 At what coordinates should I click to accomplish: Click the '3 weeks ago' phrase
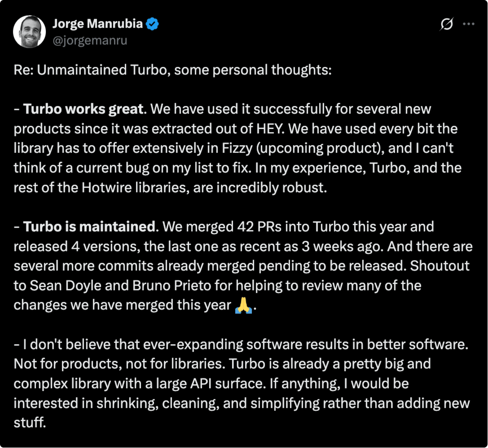[343, 246]
